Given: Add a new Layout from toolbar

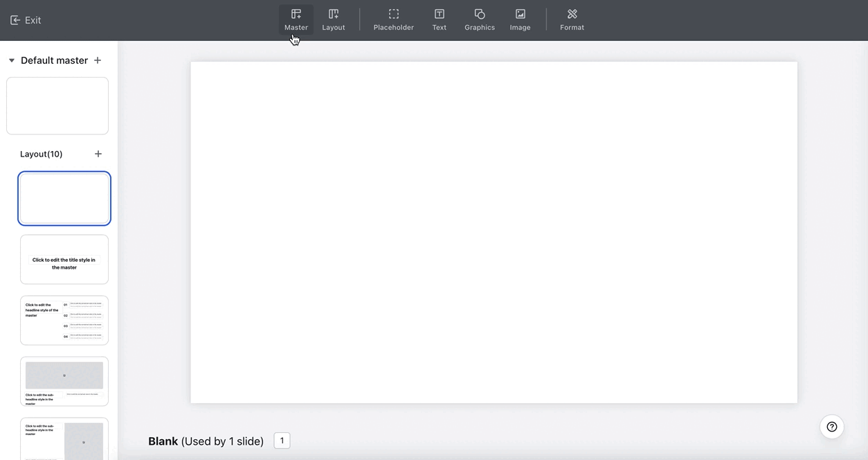Looking at the screenshot, I should [333, 19].
